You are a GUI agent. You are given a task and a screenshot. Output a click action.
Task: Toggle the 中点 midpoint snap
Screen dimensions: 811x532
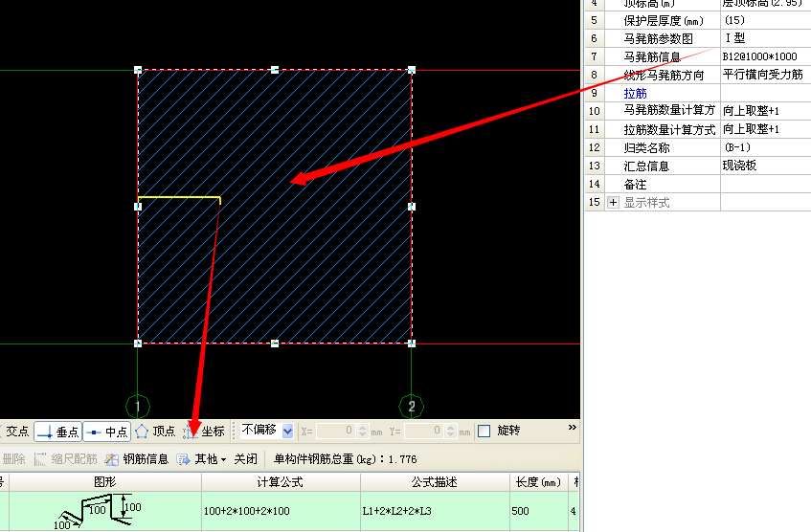click(x=106, y=432)
